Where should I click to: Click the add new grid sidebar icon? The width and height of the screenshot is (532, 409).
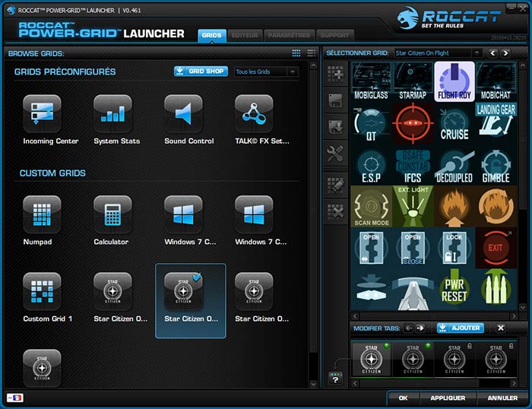[x=336, y=73]
